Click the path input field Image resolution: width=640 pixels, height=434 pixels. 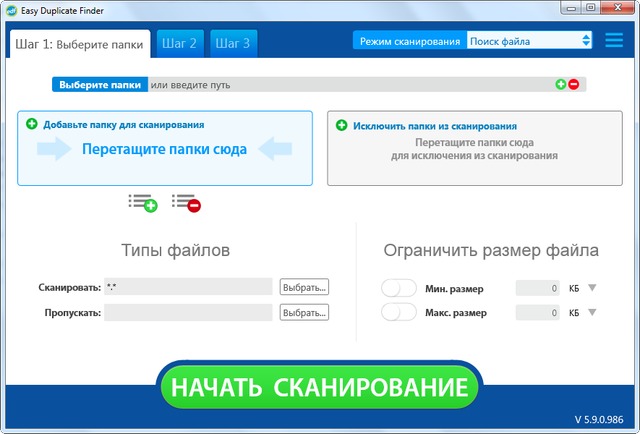point(350,85)
